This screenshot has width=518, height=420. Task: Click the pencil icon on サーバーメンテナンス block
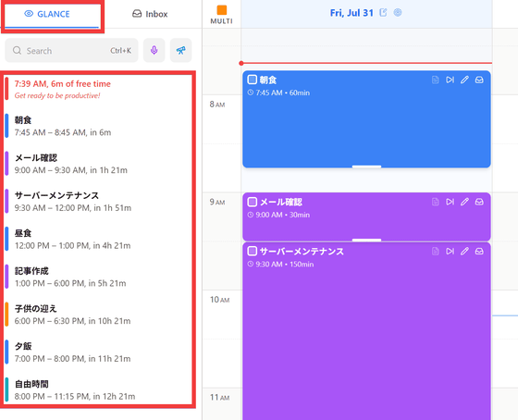point(464,251)
